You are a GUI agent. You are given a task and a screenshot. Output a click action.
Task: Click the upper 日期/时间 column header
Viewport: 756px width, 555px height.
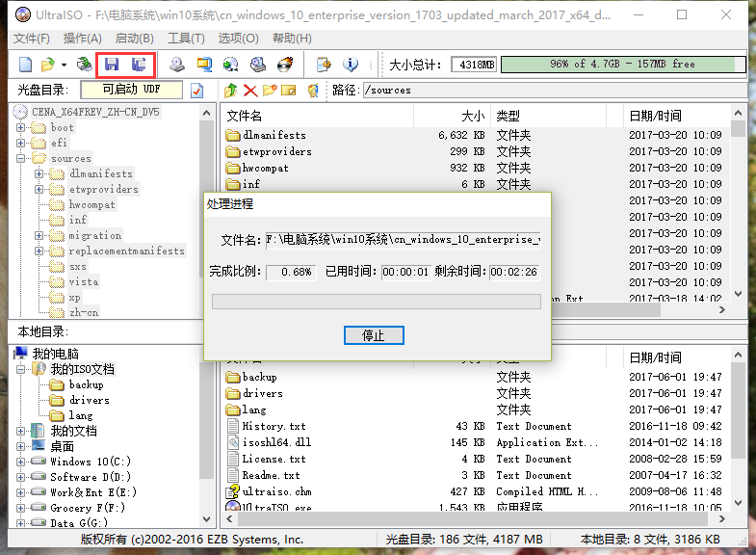coord(676,116)
